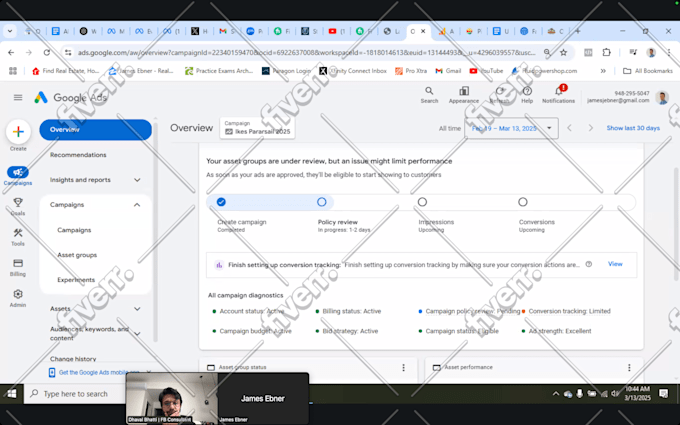This screenshot has width=680, height=425.
Task: Open the tab search dropdown arrow in Chrome
Action: (x=10, y=31)
